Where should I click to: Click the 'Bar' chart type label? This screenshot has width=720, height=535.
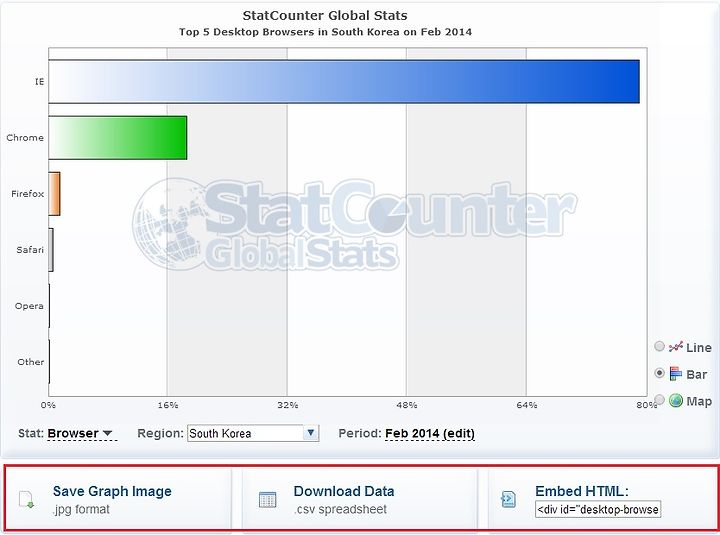(697, 374)
